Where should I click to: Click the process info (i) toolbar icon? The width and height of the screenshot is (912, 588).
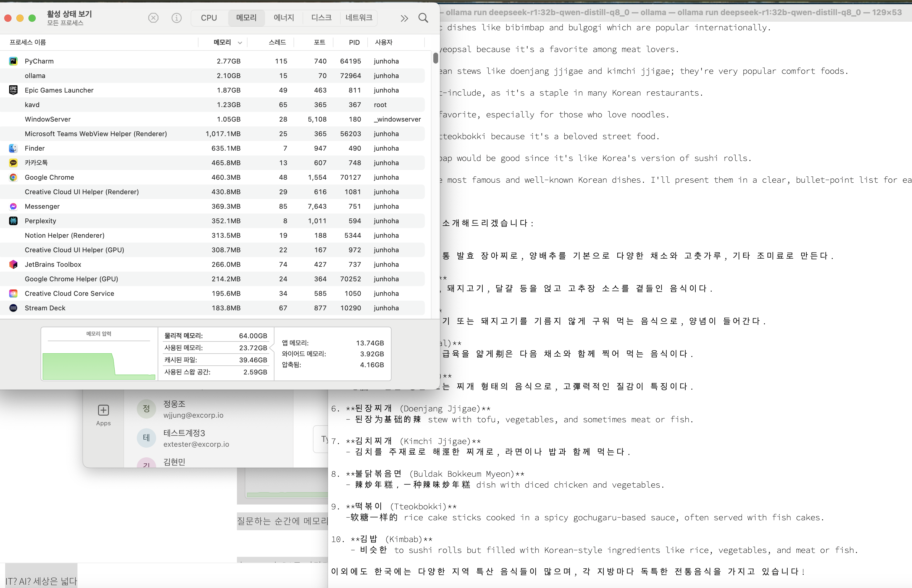coord(176,18)
